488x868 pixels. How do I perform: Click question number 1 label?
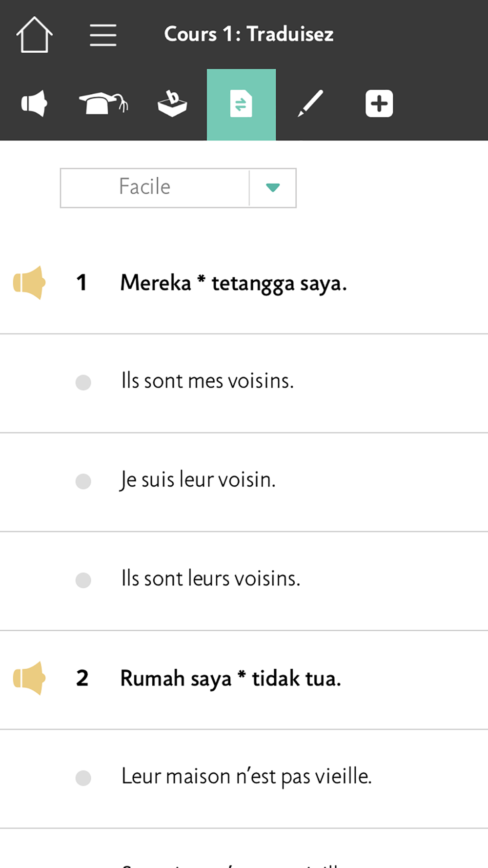point(81,283)
